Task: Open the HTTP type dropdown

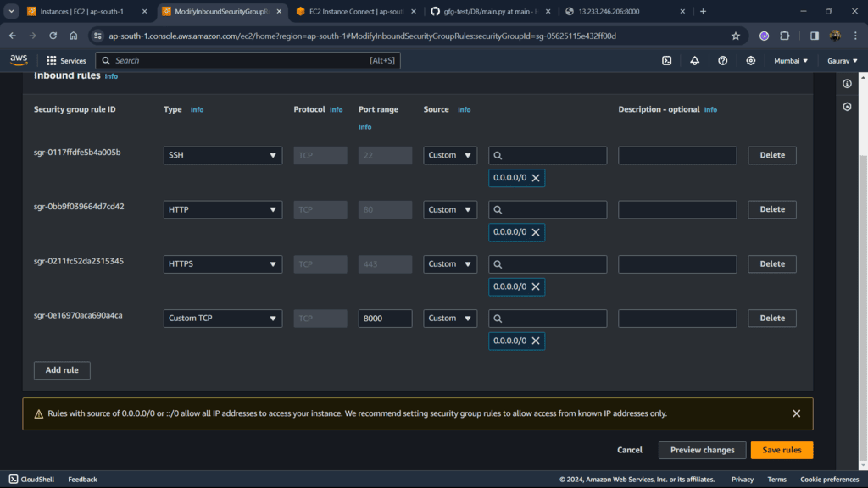Action: pos(223,210)
